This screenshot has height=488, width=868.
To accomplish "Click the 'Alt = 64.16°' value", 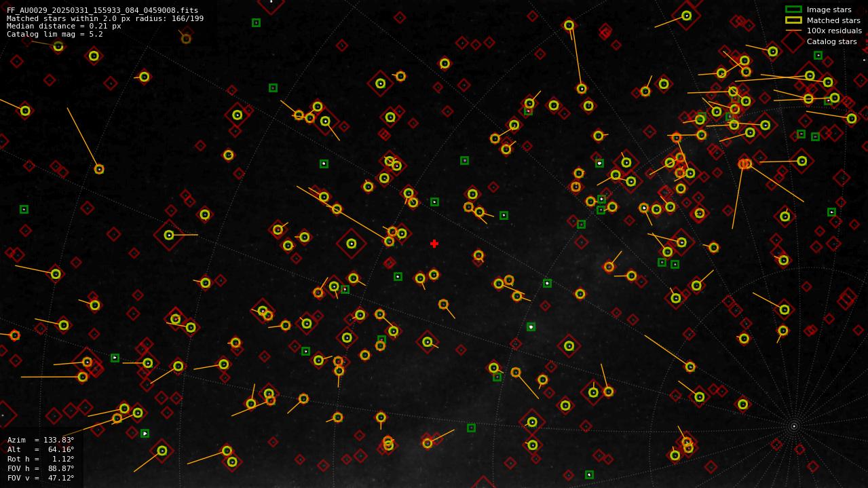I will coord(41,449).
